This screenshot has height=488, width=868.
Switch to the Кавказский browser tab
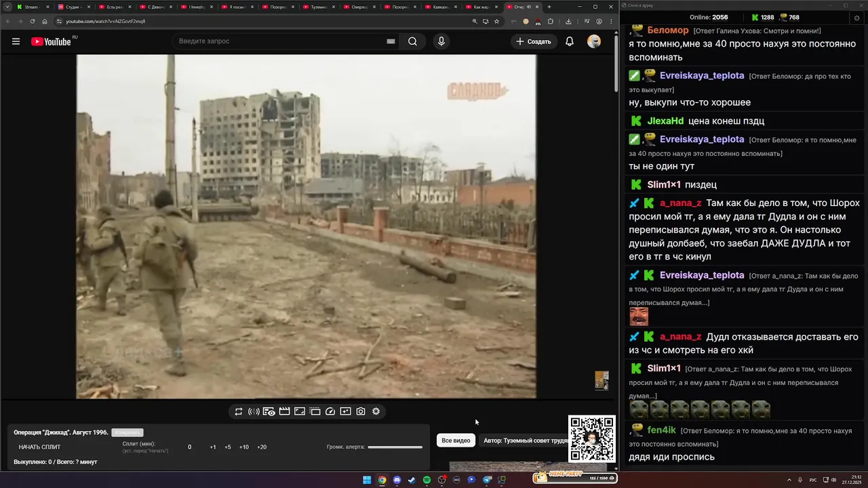(x=441, y=7)
